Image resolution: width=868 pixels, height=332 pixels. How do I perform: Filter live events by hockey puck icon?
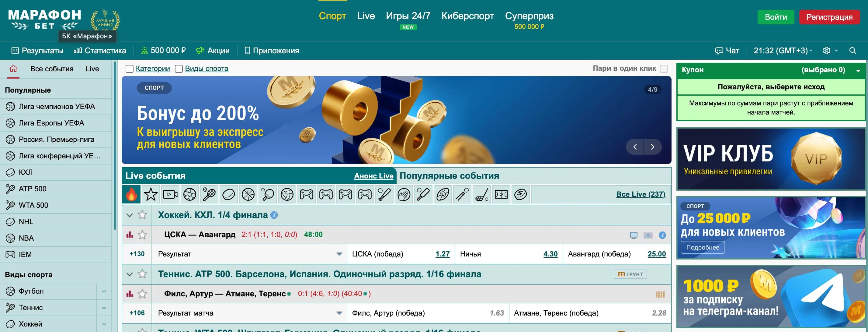tap(228, 194)
